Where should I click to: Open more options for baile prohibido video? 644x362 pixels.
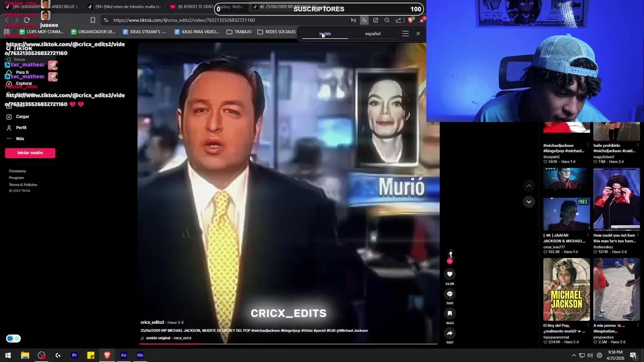coord(638,146)
